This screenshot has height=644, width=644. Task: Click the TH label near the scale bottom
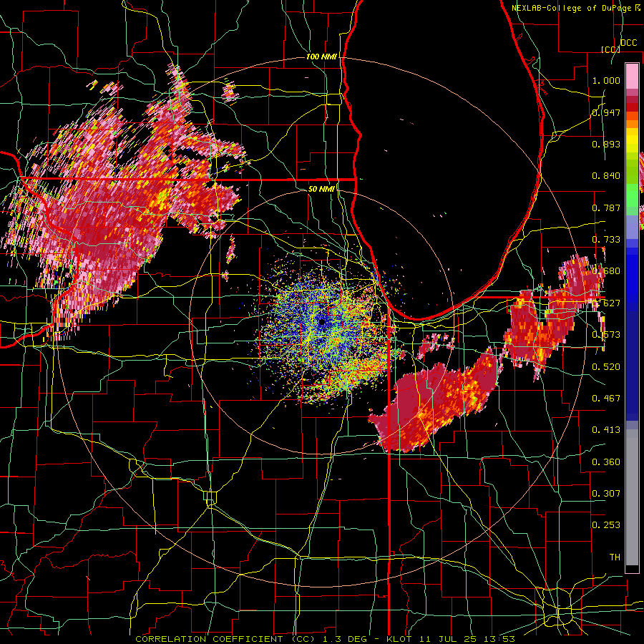tap(615, 557)
